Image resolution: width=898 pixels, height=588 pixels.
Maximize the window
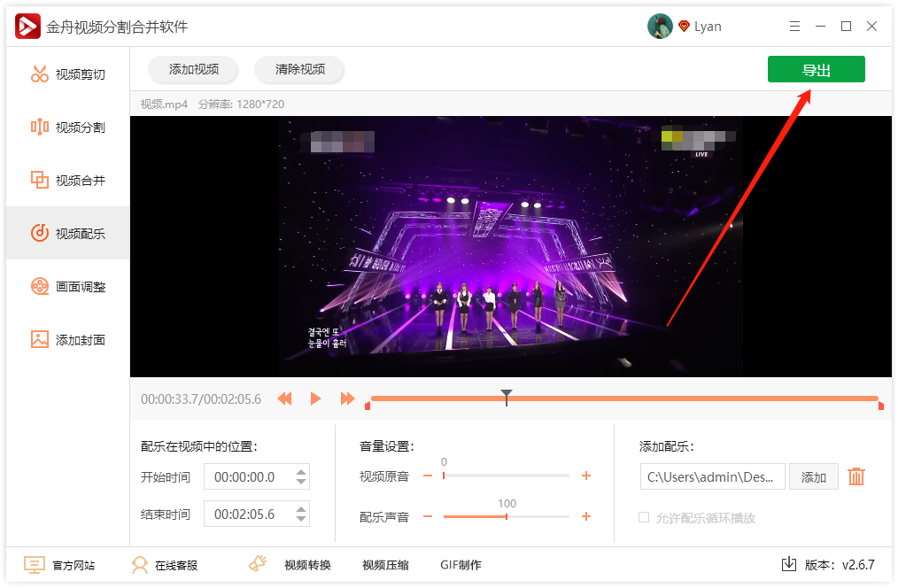click(x=846, y=27)
